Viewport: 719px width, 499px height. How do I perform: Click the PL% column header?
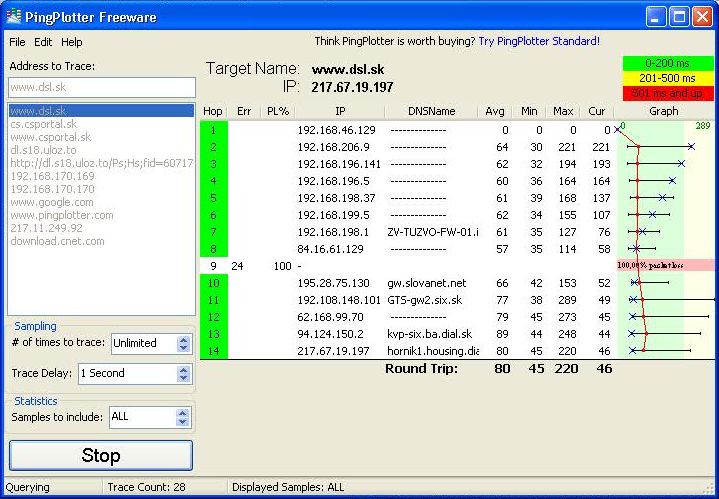click(277, 112)
